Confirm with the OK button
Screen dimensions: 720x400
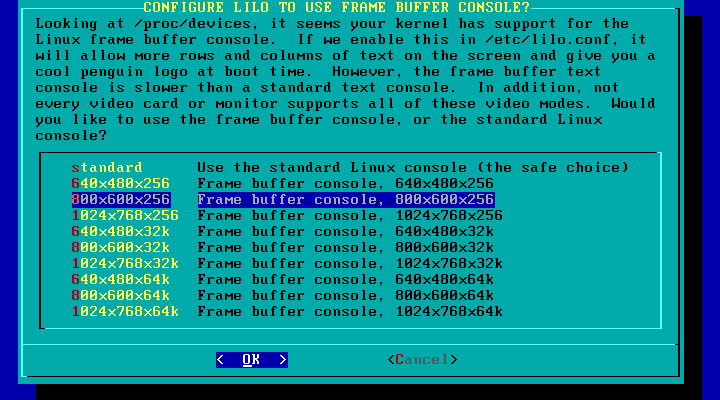tap(252, 360)
